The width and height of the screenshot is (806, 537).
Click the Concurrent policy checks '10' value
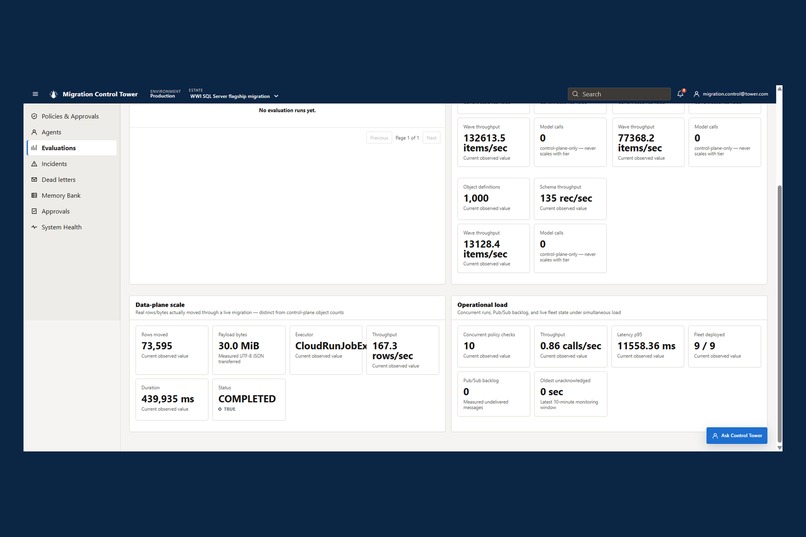[x=469, y=346]
